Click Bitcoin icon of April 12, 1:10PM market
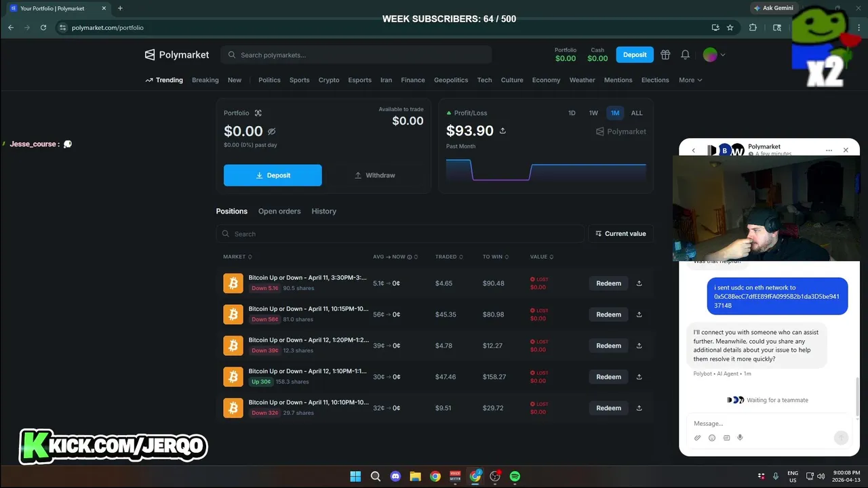 [x=233, y=377]
